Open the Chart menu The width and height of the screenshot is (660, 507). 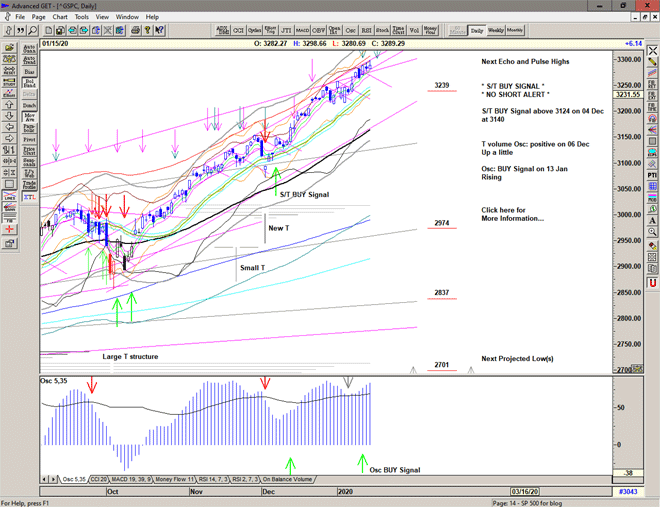tap(60, 17)
